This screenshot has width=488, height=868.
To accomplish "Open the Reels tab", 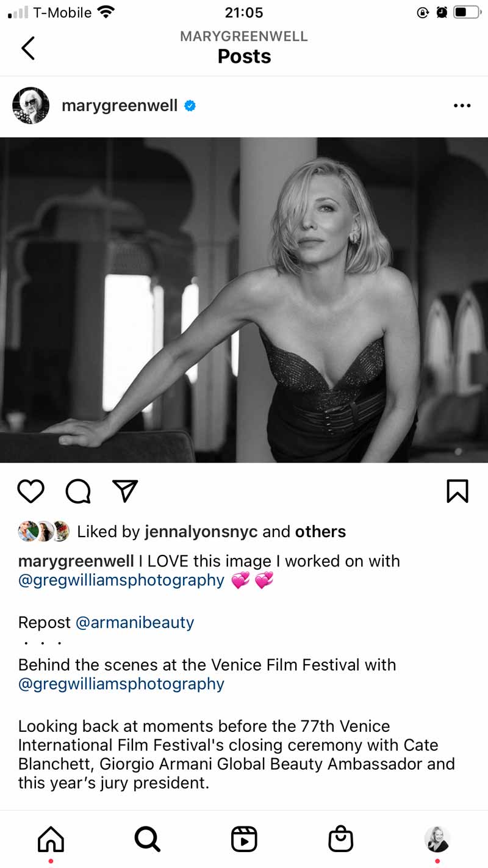I will 244,839.
